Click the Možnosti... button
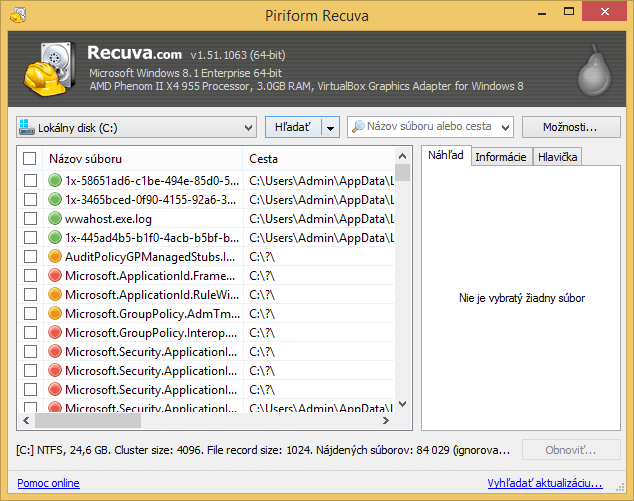 569,127
